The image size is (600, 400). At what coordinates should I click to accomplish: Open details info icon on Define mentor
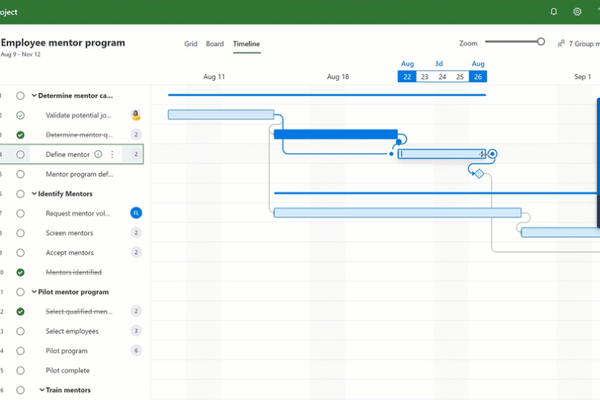(98, 154)
